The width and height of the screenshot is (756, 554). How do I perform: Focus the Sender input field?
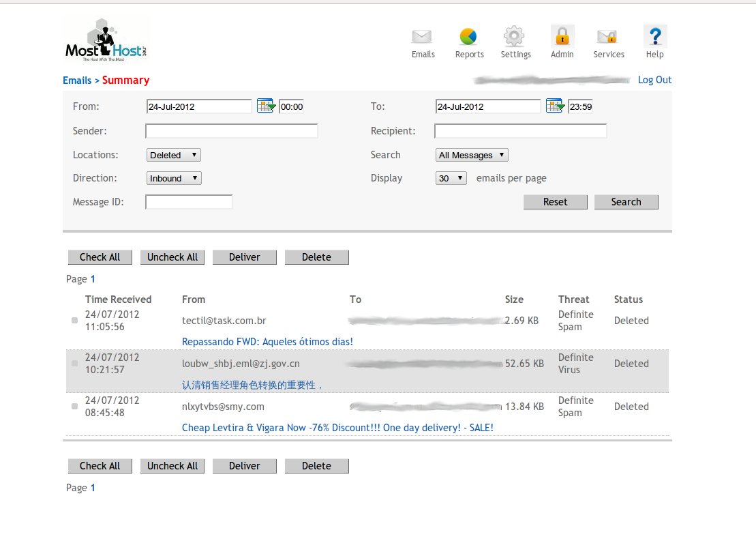[232, 131]
